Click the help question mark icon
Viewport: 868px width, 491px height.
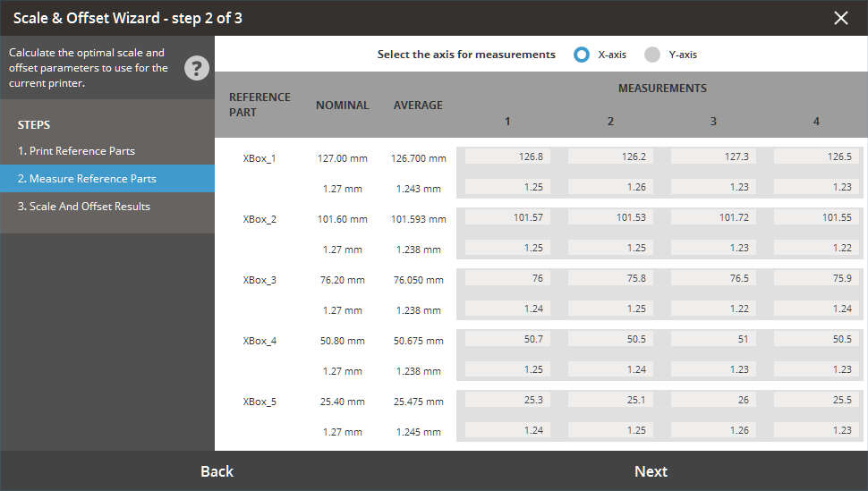click(x=197, y=68)
